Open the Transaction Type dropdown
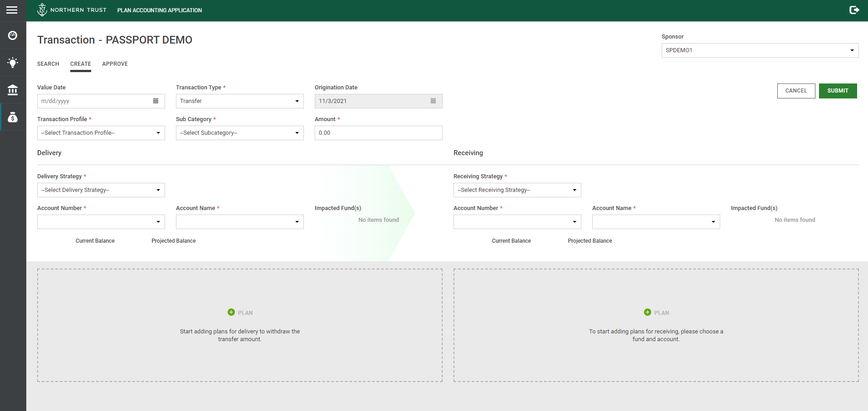868x411 pixels. [239, 101]
